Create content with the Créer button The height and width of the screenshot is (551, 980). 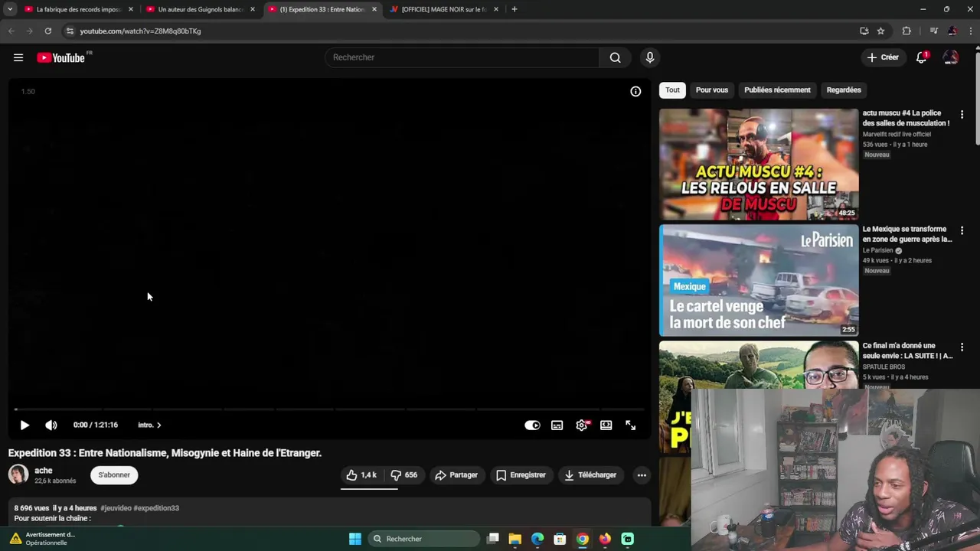(x=883, y=57)
